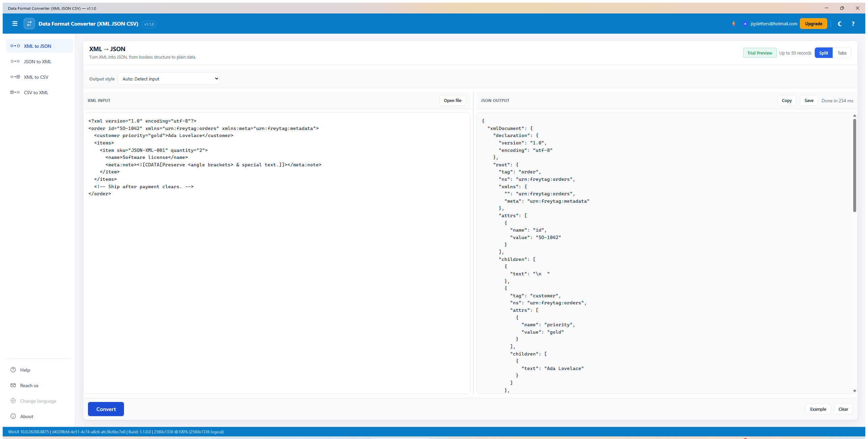Screen dimensions: 868x439
Task: Click the account email jigsletters@hotmail.com
Action: (x=774, y=24)
